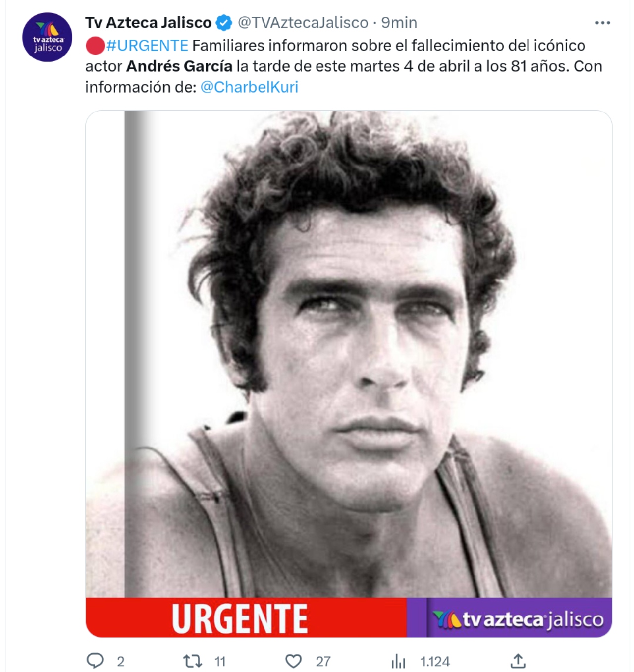
Task: Click the tv azteca jalisco logo on image
Action: click(518, 619)
